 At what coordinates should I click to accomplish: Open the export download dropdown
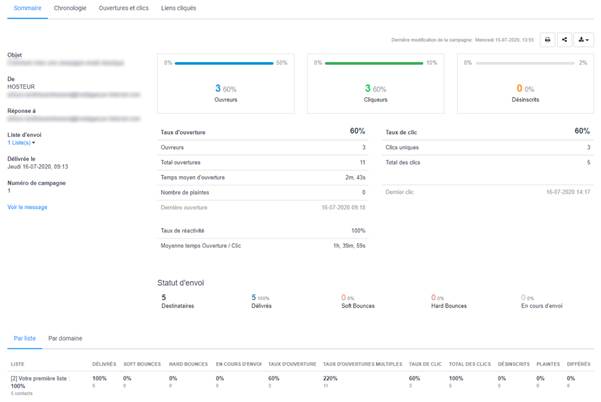(584, 40)
